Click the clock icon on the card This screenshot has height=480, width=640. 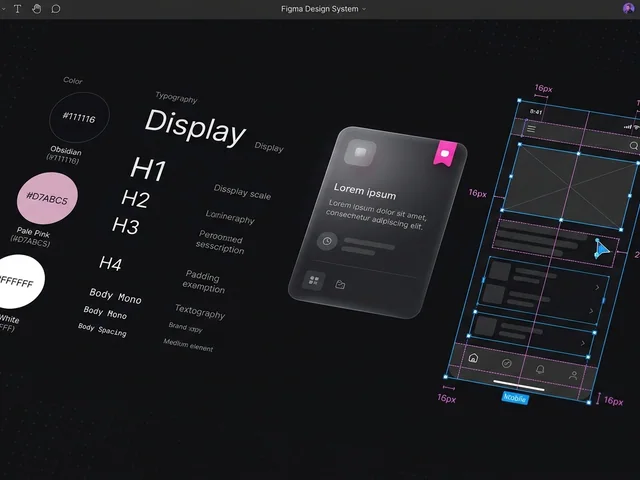coord(327,241)
